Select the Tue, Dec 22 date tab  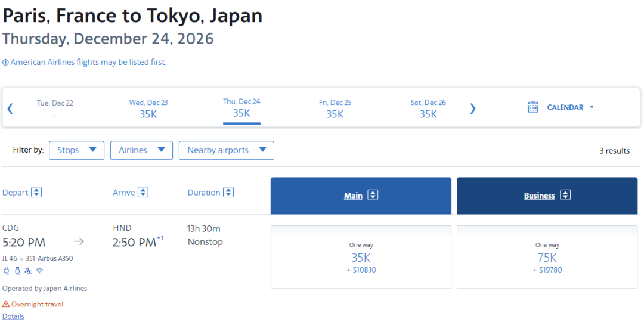[x=55, y=109]
